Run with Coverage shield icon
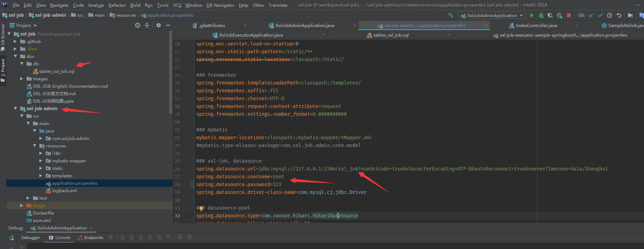The image size is (644, 249). [550, 15]
